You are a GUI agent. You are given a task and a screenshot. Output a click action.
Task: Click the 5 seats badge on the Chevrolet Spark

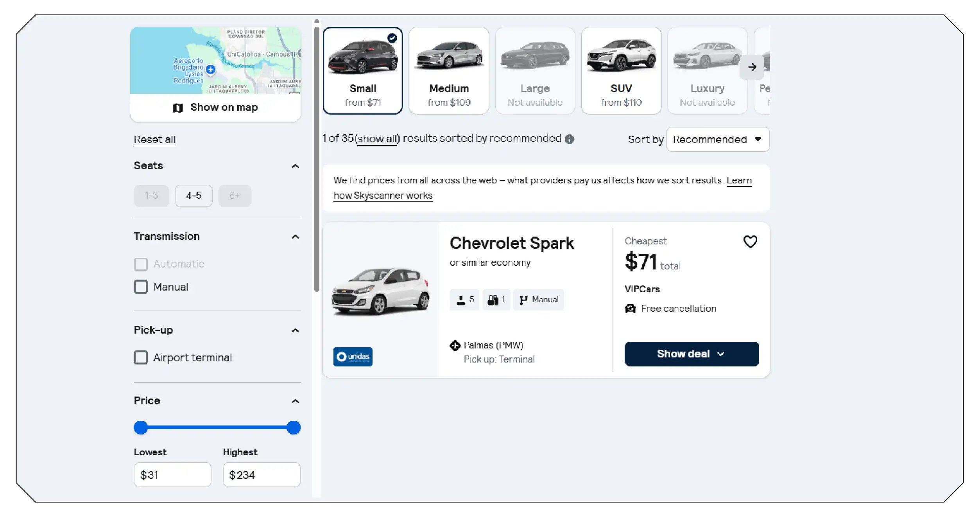464,300
